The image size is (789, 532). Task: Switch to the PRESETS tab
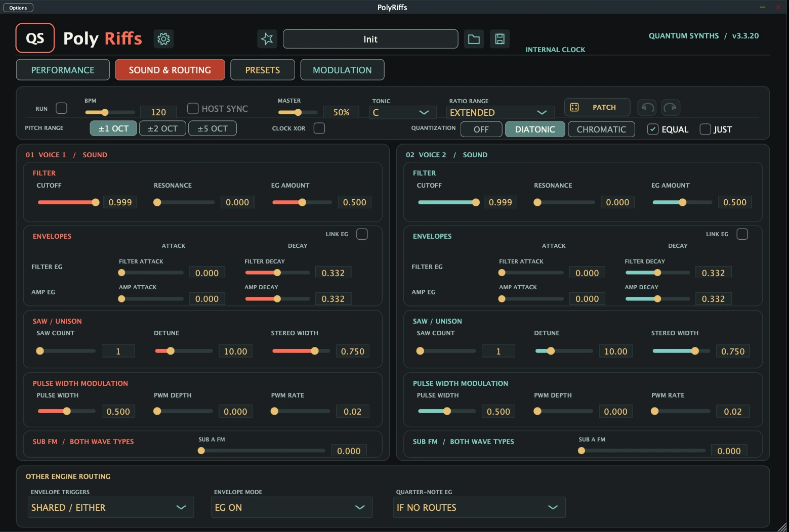tap(263, 70)
